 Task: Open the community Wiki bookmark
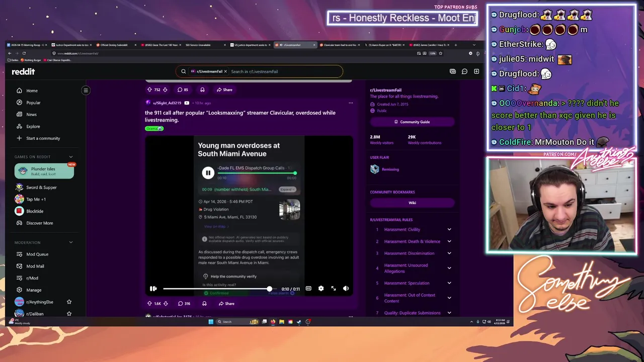coord(412,203)
